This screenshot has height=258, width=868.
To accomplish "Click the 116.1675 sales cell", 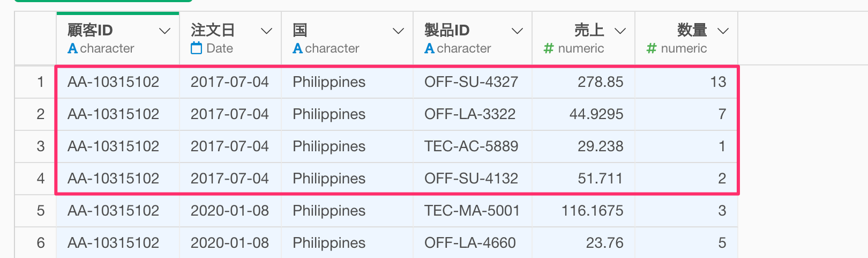I will (583, 211).
